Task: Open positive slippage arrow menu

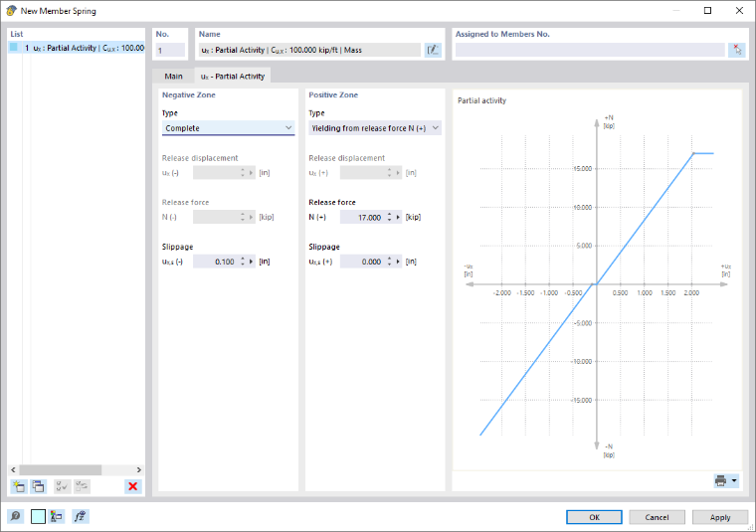Action: click(398, 262)
